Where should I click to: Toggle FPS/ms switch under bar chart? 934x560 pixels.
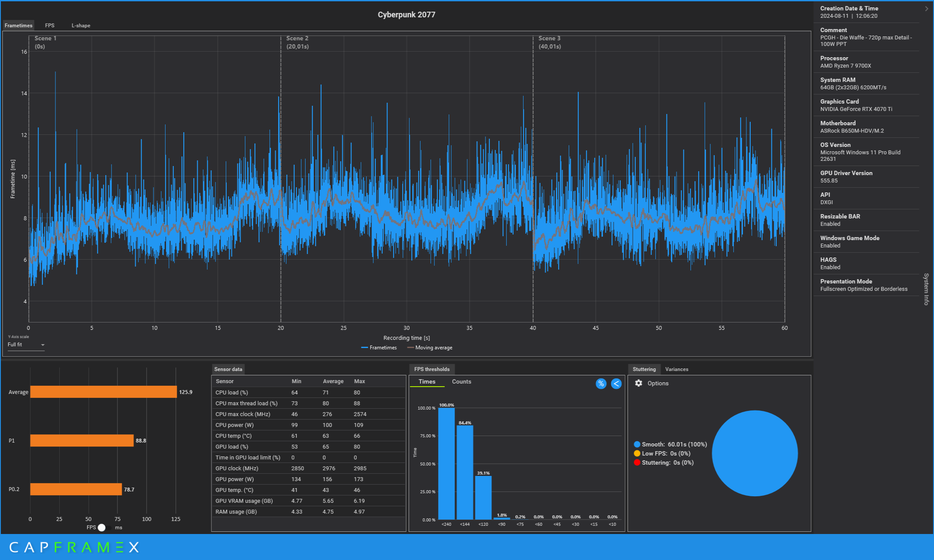[x=104, y=527]
